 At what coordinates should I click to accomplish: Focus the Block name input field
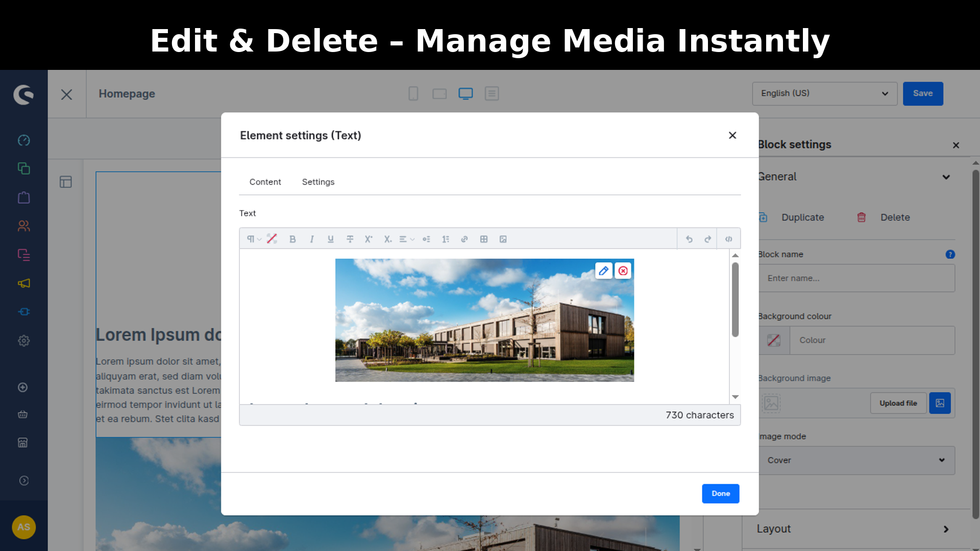coord(856,278)
